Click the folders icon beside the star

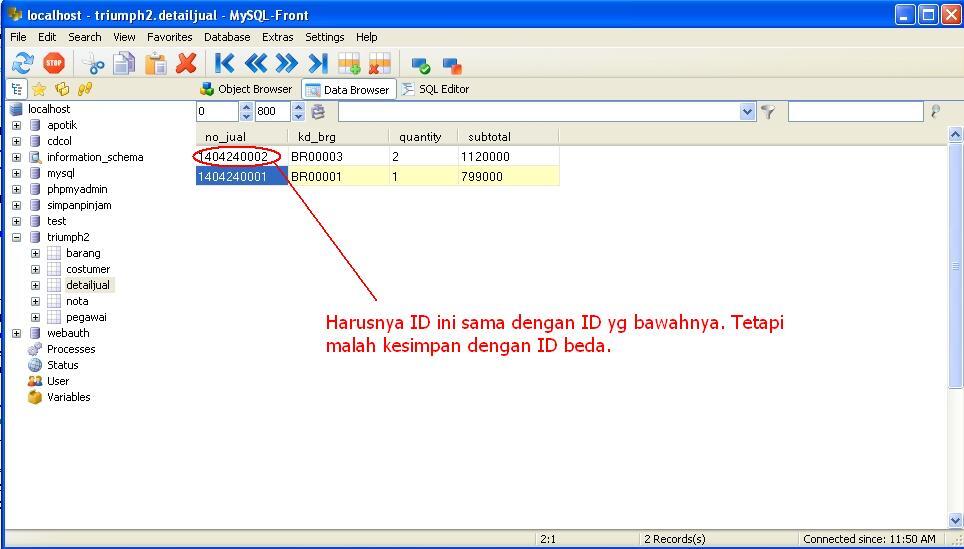pos(62,89)
